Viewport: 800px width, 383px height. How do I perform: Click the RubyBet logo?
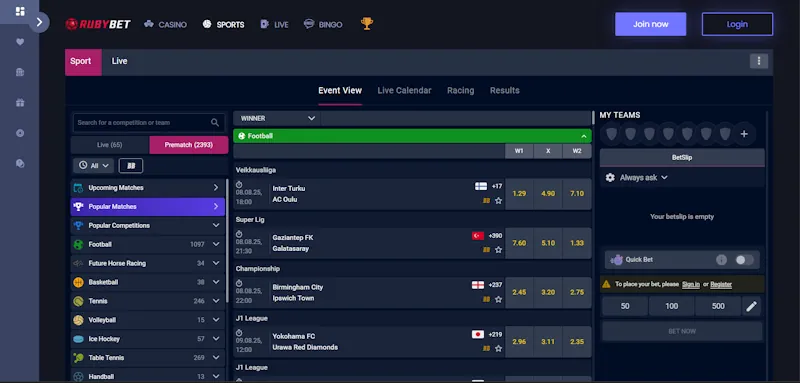coord(98,24)
